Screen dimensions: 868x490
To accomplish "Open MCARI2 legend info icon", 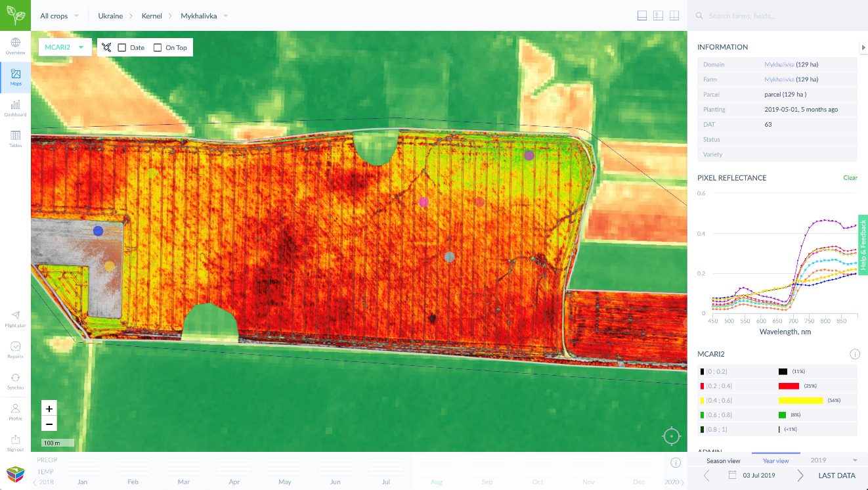I will point(855,354).
